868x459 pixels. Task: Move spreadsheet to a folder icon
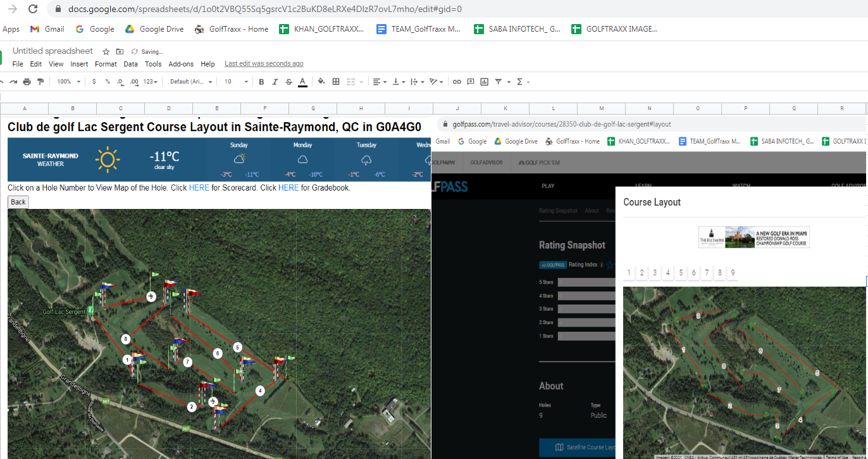click(x=120, y=51)
